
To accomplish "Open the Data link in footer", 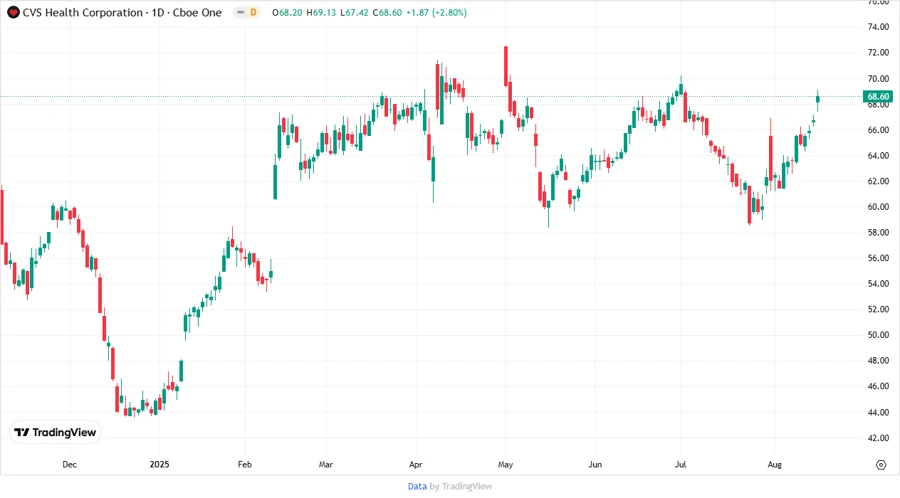I will (417, 486).
